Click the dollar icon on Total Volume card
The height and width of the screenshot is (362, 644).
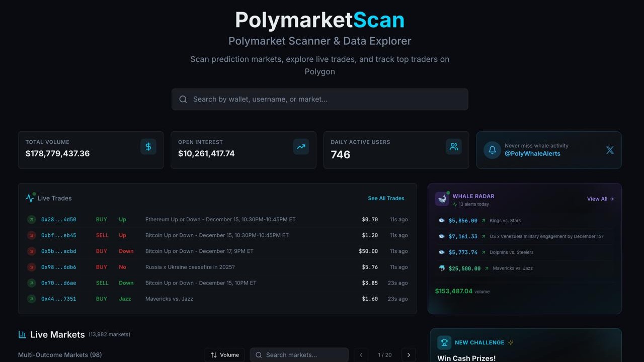pyautogui.click(x=148, y=147)
